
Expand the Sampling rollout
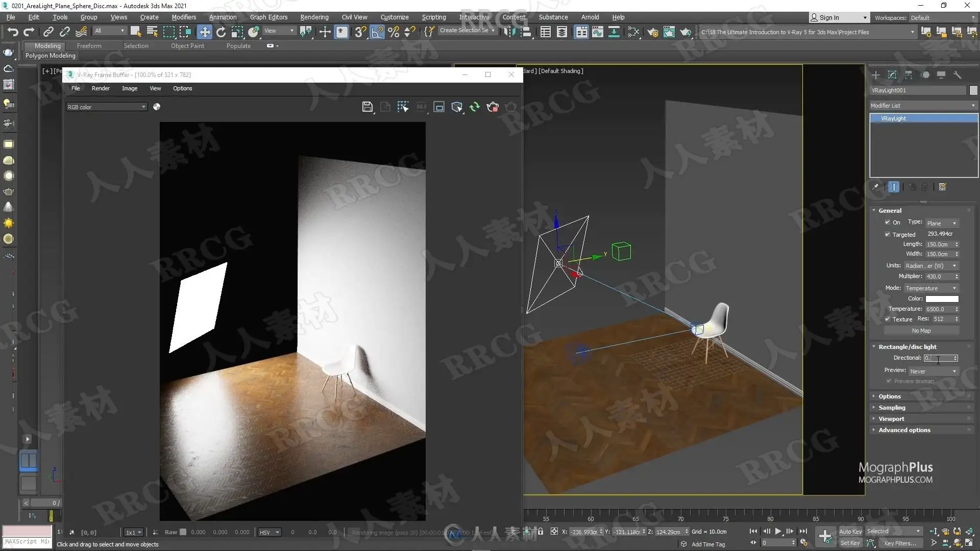pyautogui.click(x=892, y=408)
